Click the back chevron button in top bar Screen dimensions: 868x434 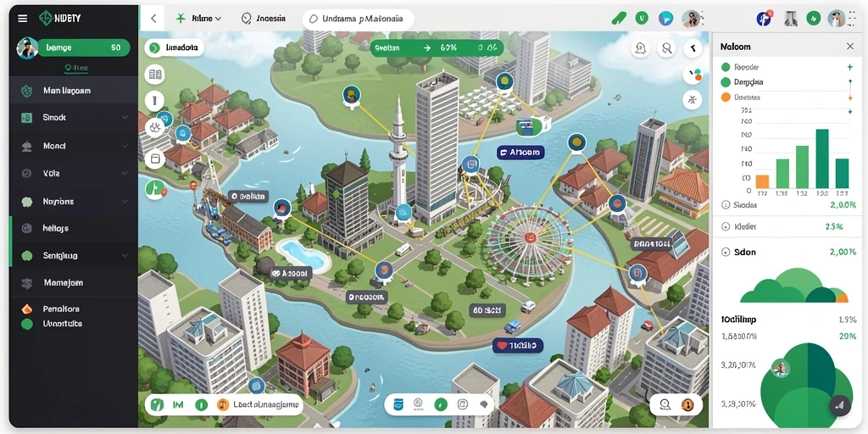pyautogui.click(x=153, y=19)
